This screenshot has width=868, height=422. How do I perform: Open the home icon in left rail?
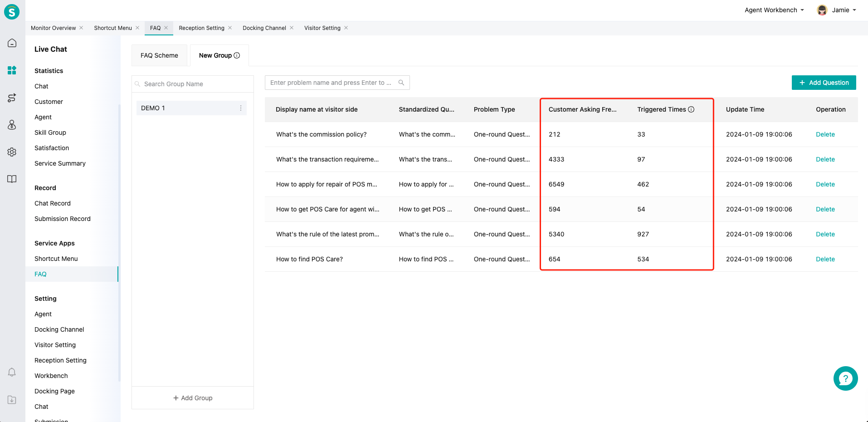click(x=12, y=43)
